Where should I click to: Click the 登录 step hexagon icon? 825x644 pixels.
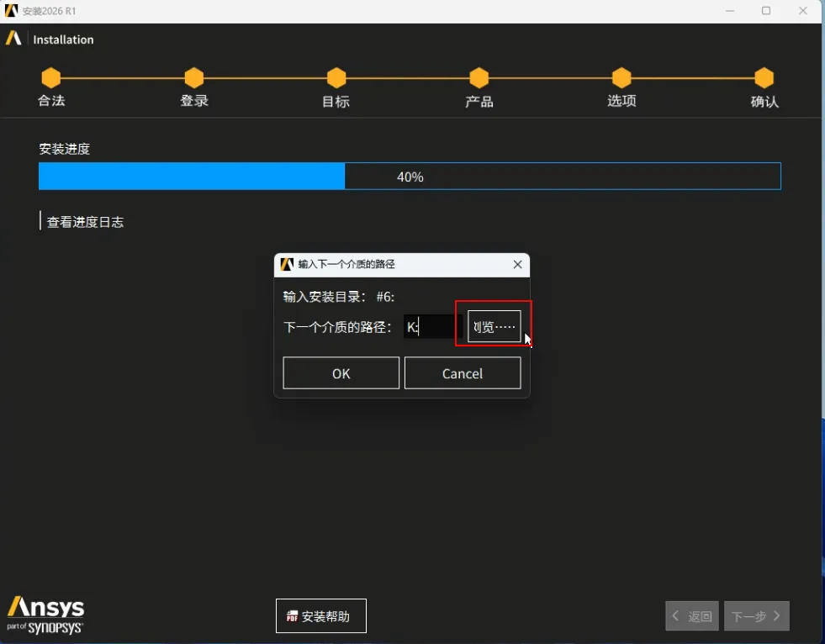pos(194,78)
